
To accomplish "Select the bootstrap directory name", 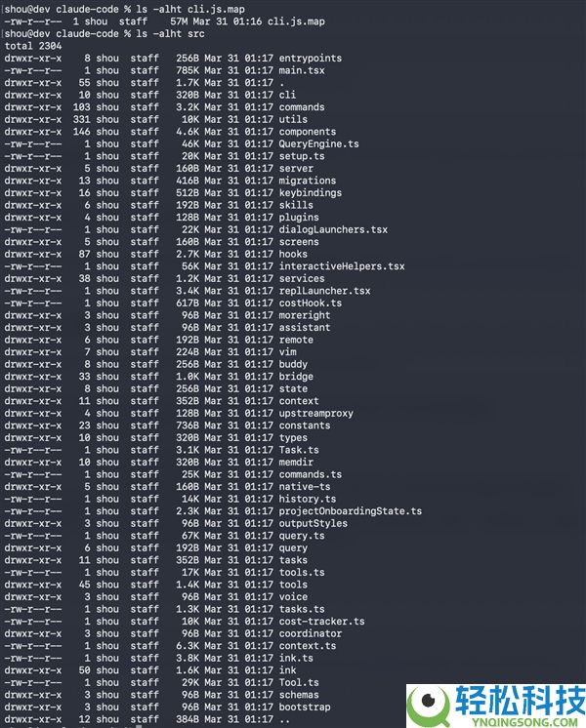I will 305,708.
